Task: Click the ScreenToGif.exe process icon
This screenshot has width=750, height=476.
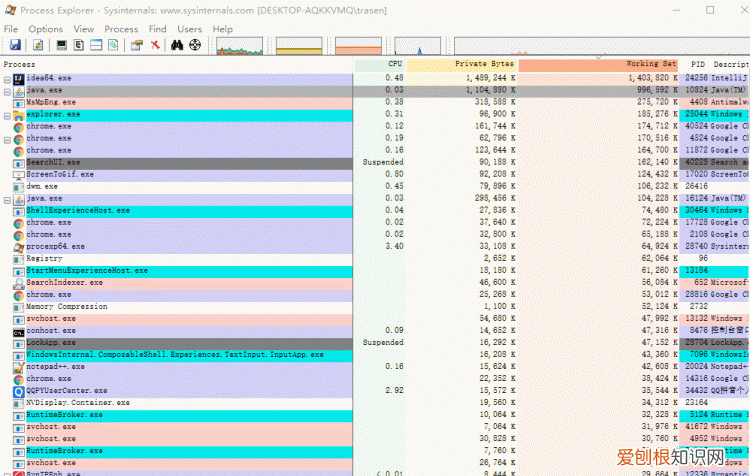Action: pyautogui.click(x=19, y=176)
